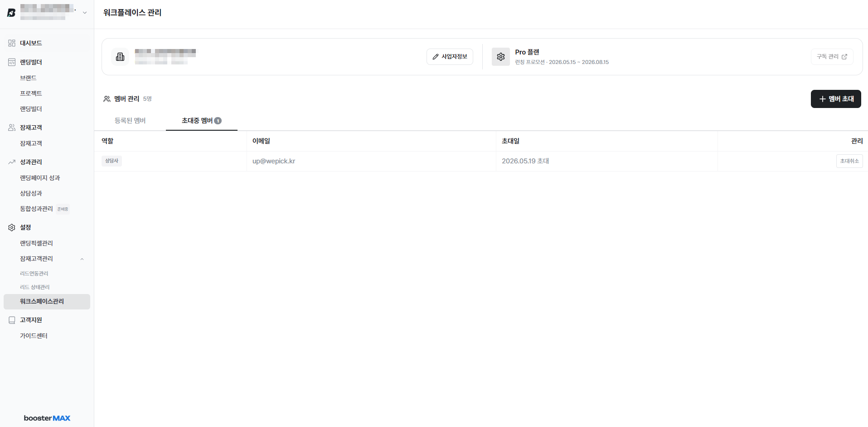The width and height of the screenshot is (868, 427).
Task: Click the Pro 플랜 title text
Action: (527, 52)
